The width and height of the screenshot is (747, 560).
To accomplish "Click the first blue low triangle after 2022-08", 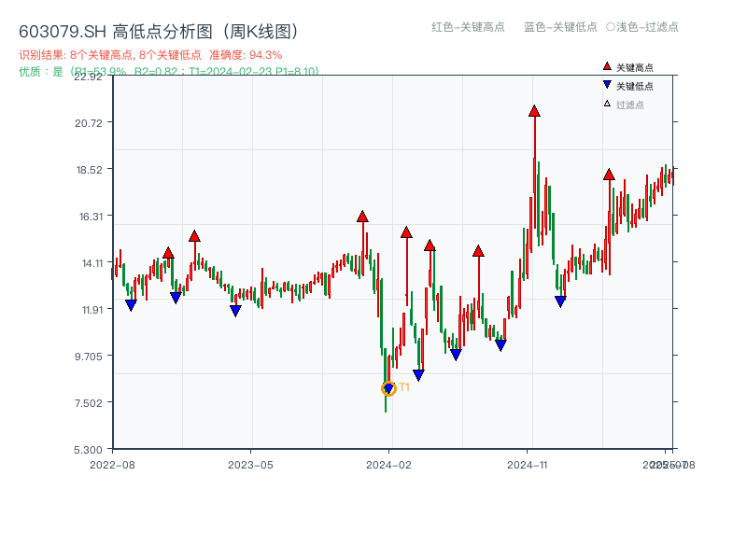I will point(131,305).
